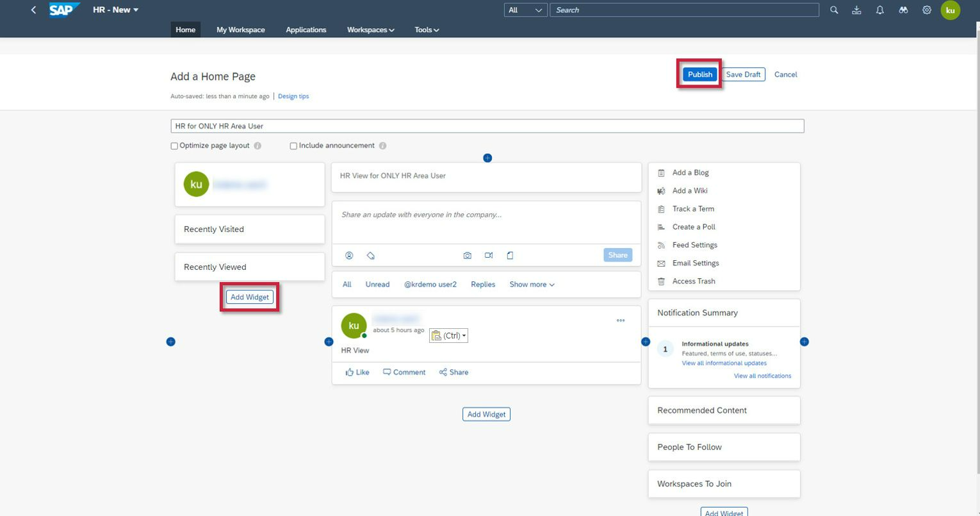Click View all notifications
Viewport: 980px width, 516px height.
[762, 376]
